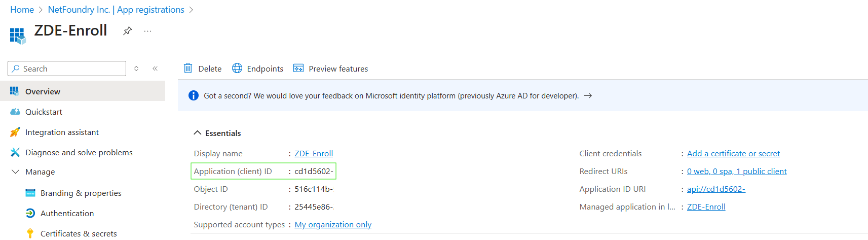Click the Endpoints globe icon
868x240 pixels.
(x=237, y=68)
